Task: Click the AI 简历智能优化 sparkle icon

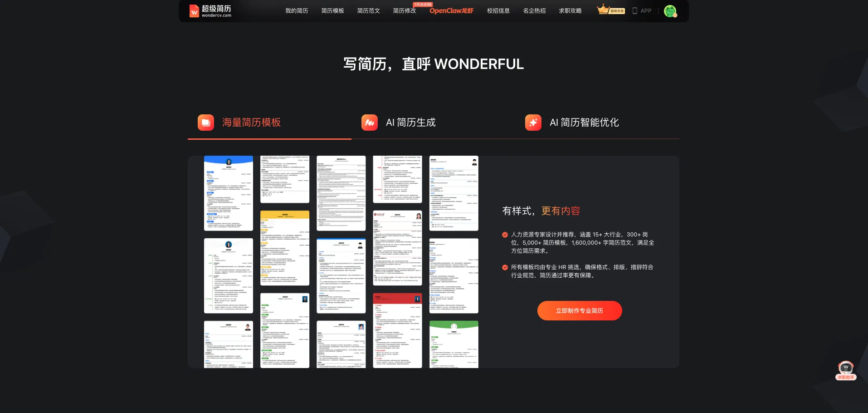Action: (x=533, y=123)
